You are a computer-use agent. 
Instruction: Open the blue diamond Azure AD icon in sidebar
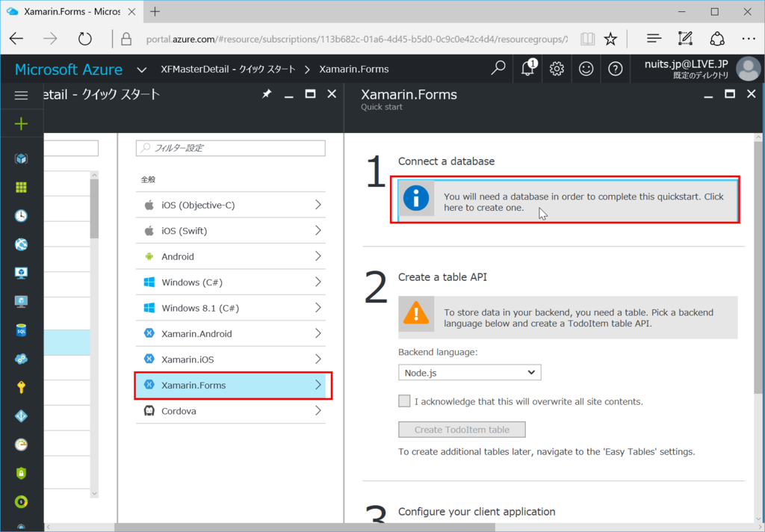tap(21, 416)
